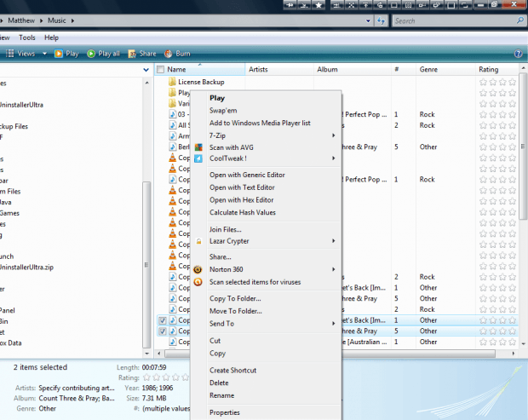This screenshot has height=420, width=528.
Task: Click the Burn toolbar button
Action: [177, 54]
